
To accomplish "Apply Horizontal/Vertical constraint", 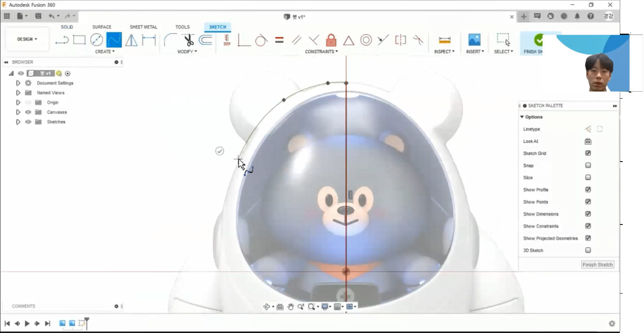I will (227, 40).
